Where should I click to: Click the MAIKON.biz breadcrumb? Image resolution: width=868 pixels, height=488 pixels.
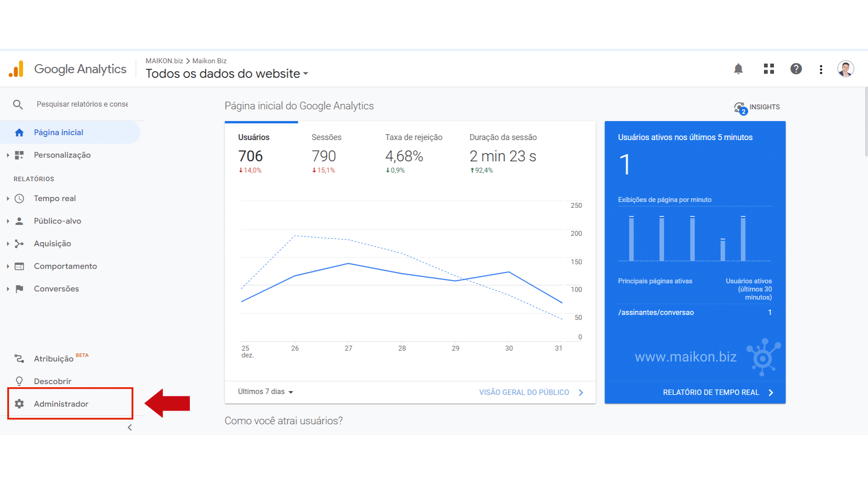[164, 61]
